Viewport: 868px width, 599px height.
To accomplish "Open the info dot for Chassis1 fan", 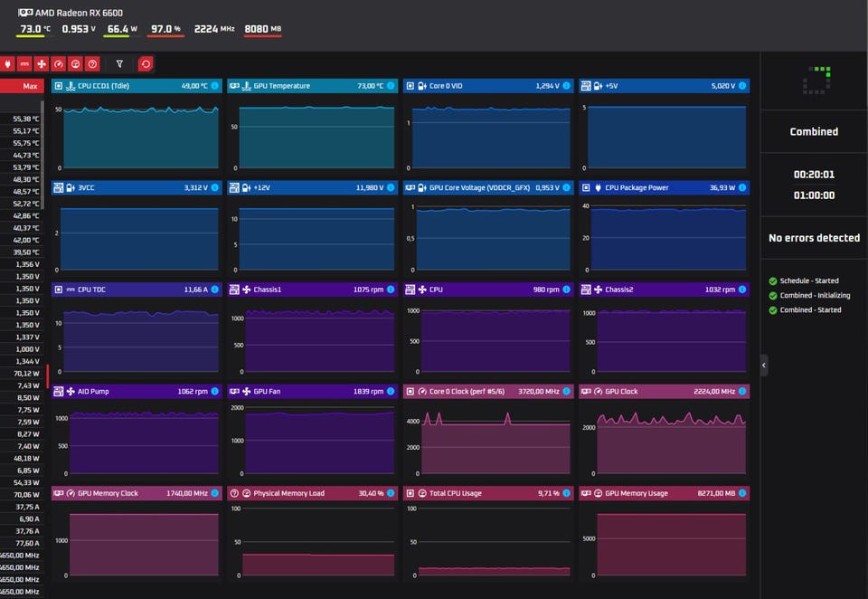I will 391,290.
